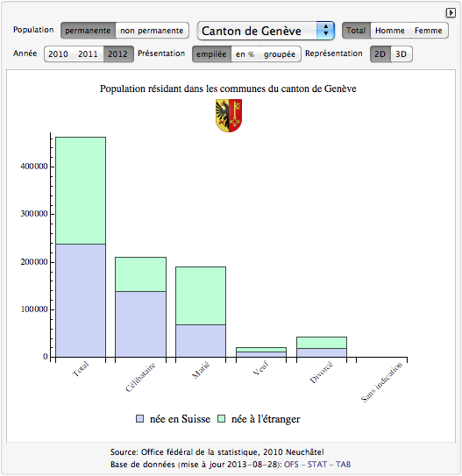
Task: Switch presentation to groupée
Action: coord(280,54)
